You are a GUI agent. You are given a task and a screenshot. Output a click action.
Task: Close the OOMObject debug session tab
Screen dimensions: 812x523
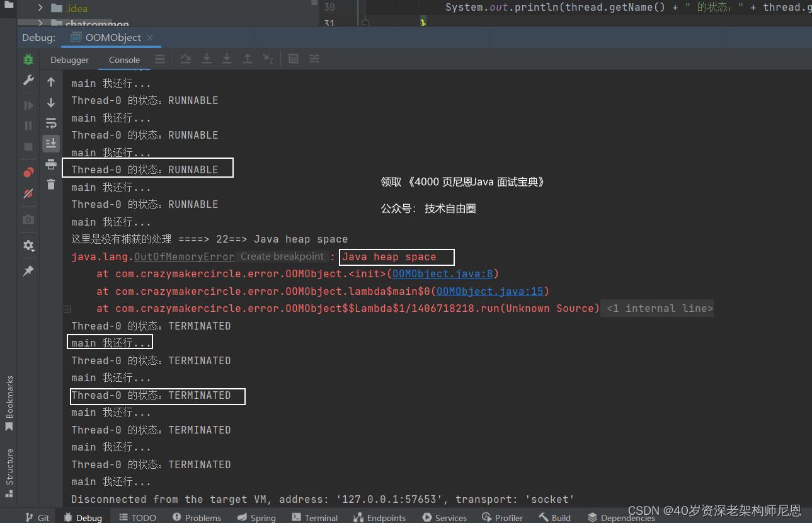pos(150,38)
